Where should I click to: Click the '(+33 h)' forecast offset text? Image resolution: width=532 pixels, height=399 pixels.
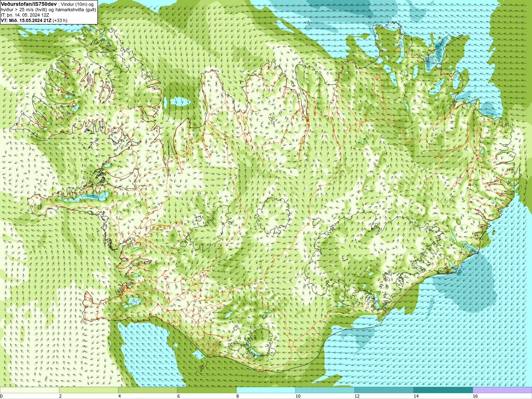pyautogui.click(x=60, y=20)
